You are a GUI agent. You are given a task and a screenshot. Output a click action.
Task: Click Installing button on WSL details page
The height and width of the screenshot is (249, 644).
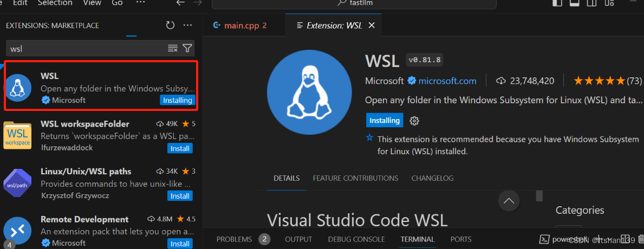[x=385, y=121]
